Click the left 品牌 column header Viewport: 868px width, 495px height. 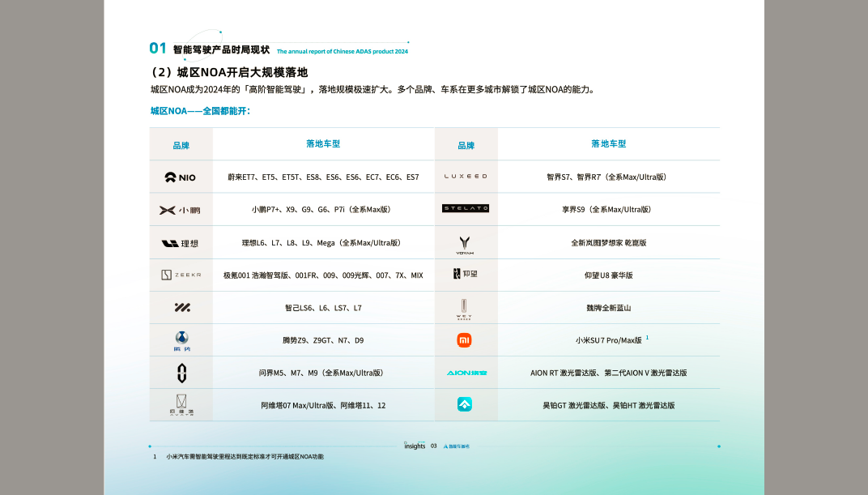pos(181,145)
